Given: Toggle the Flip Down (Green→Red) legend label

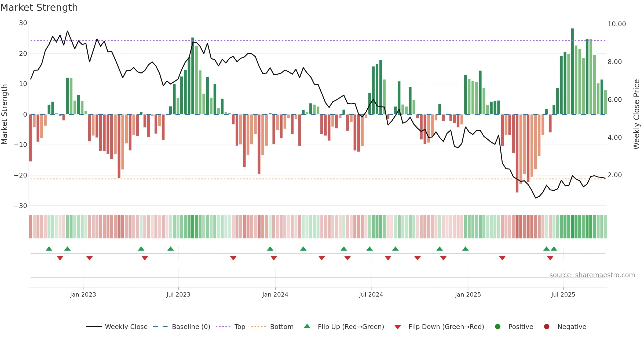Looking at the screenshot, I should 446,327.
